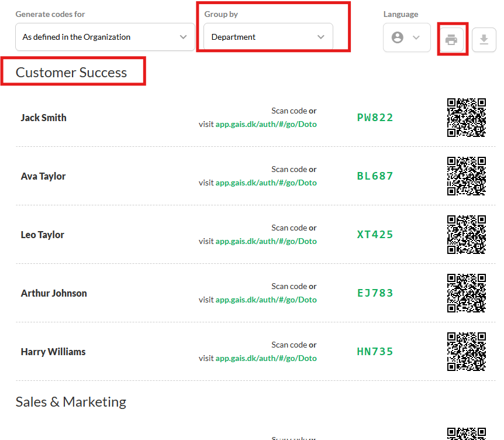
Task: Open Harry Williams' app.gais.dk link
Action: tap(266, 358)
